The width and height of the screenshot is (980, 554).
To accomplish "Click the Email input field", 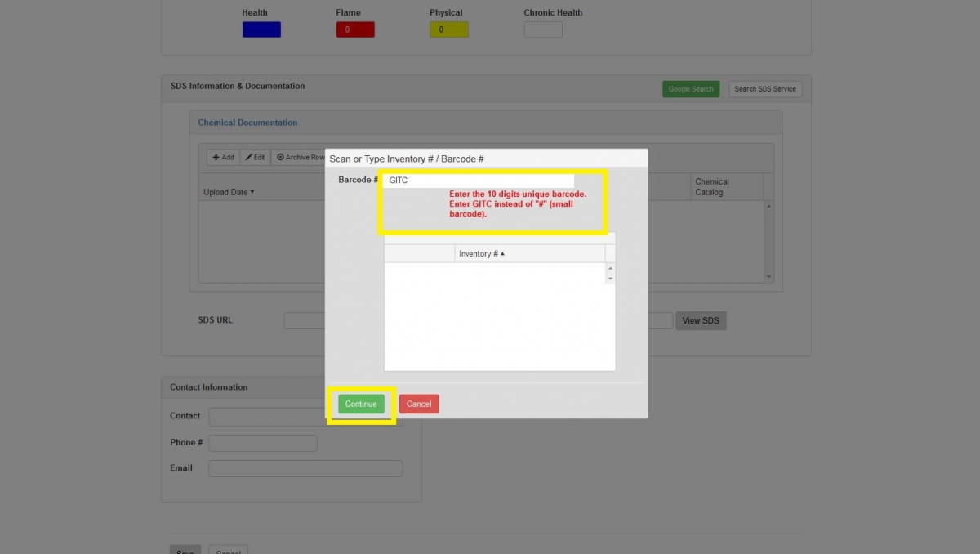I will [305, 468].
